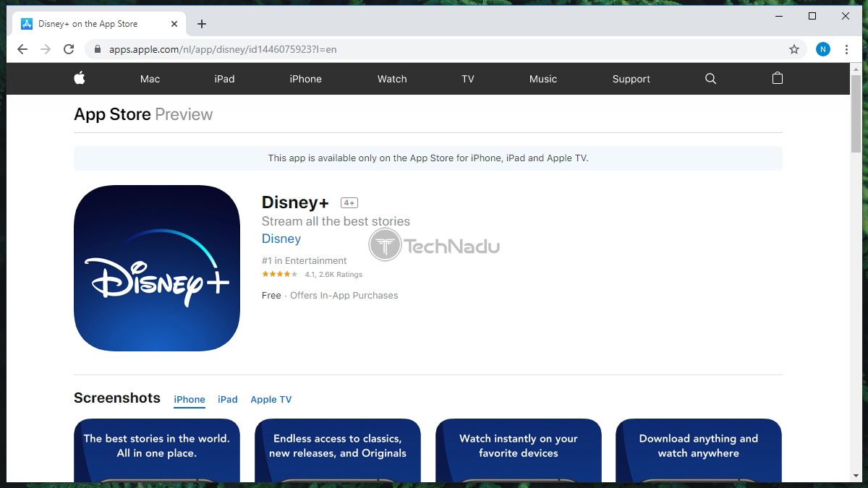Close the Disney+ browser tab

tap(174, 24)
